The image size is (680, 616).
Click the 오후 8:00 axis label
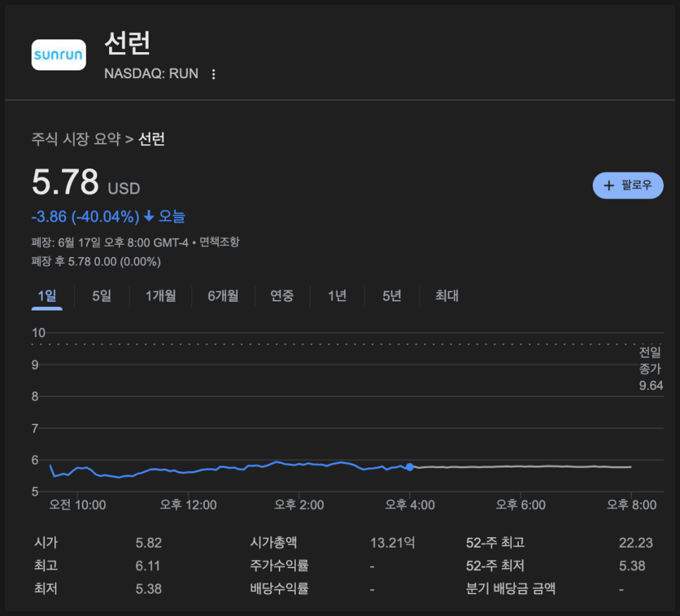631,505
